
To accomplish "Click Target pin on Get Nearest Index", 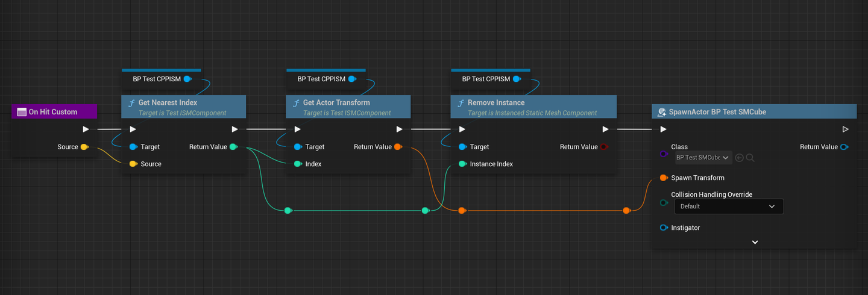I will (133, 147).
